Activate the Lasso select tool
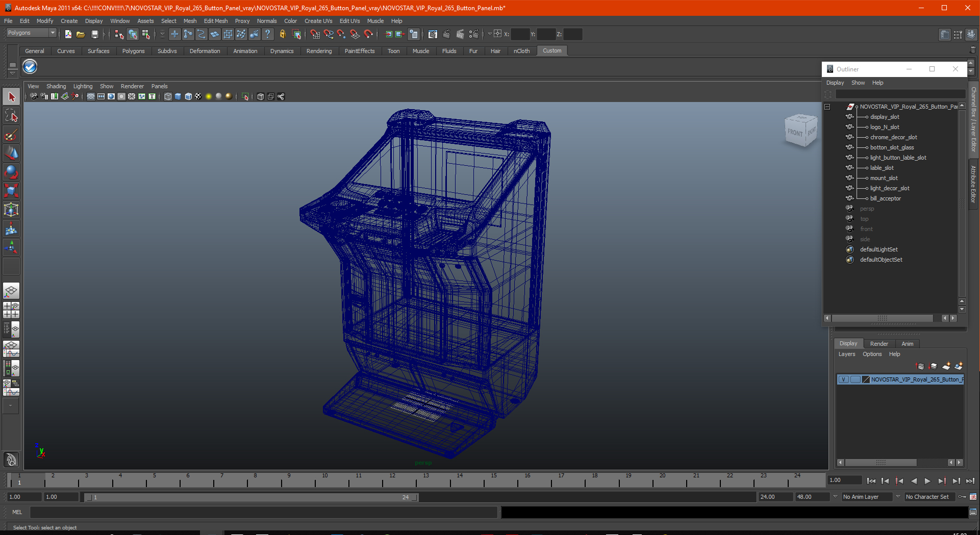The width and height of the screenshot is (980, 535). 11,116
